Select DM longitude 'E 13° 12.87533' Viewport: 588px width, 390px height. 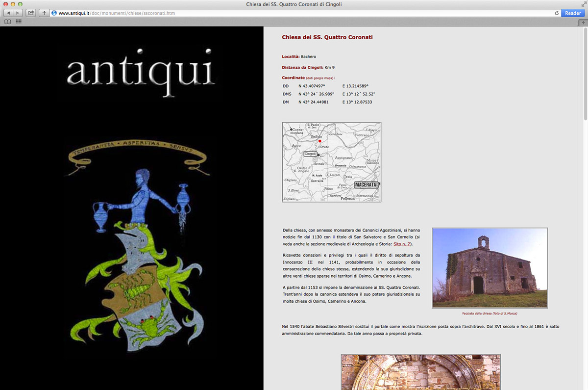(x=357, y=102)
